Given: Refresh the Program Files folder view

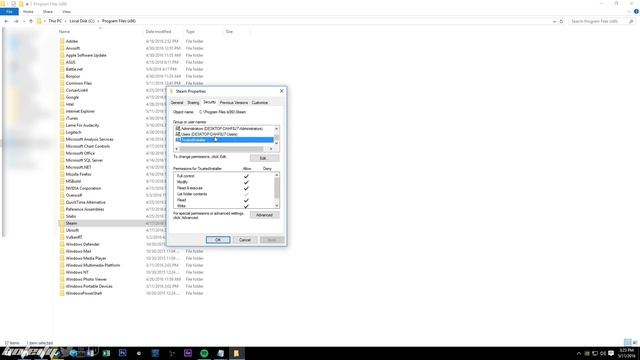Looking at the screenshot, I should coord(561,21).
